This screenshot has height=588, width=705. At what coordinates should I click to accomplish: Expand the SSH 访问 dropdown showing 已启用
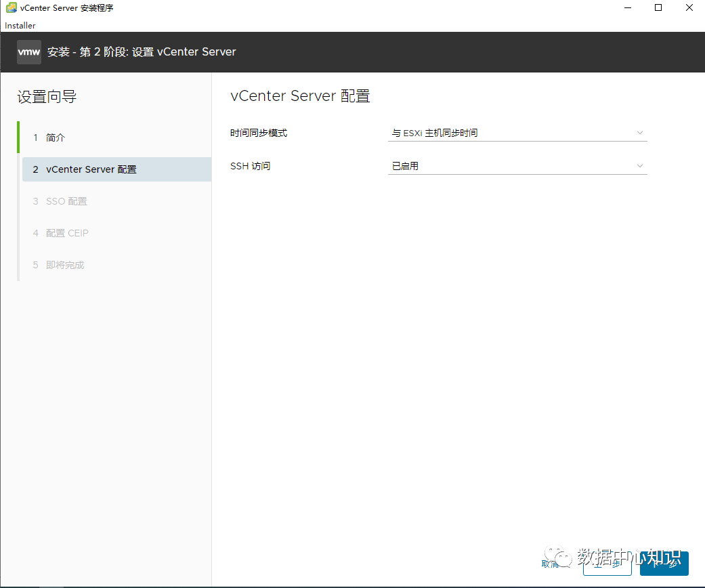tap(517, 166)
